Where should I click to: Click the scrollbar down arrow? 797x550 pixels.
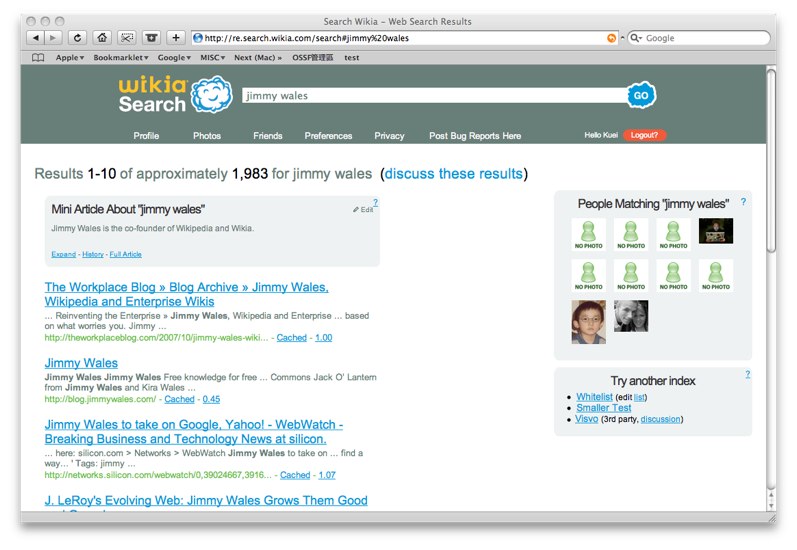771,506
